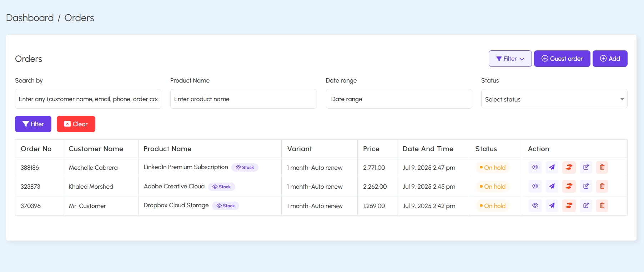Click order number 370396

31,206
